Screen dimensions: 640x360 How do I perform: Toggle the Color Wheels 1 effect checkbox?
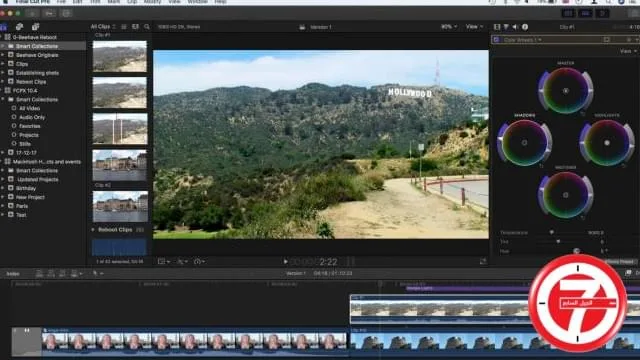pyautogui.click(x=496, y=40)
